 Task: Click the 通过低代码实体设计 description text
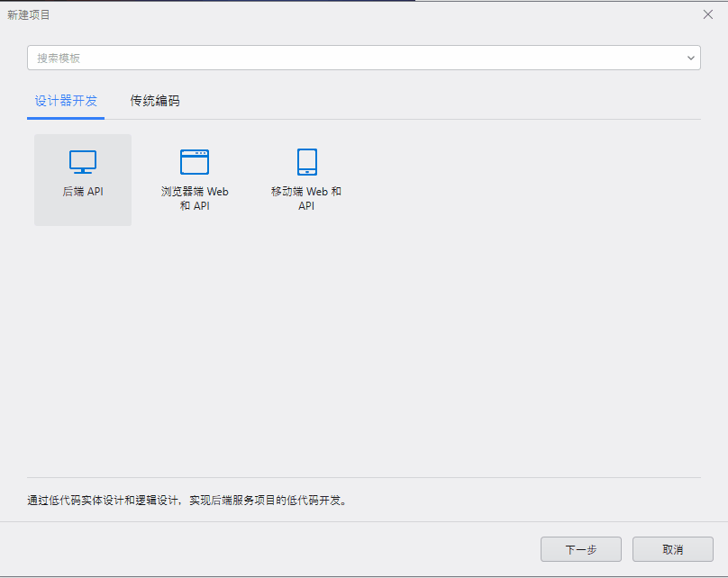[187, 501]
